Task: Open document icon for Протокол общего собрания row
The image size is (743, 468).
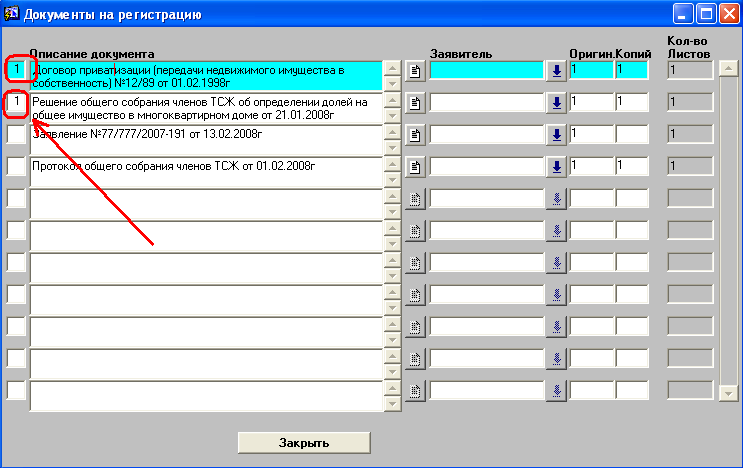Action: [x=415, y=167]
